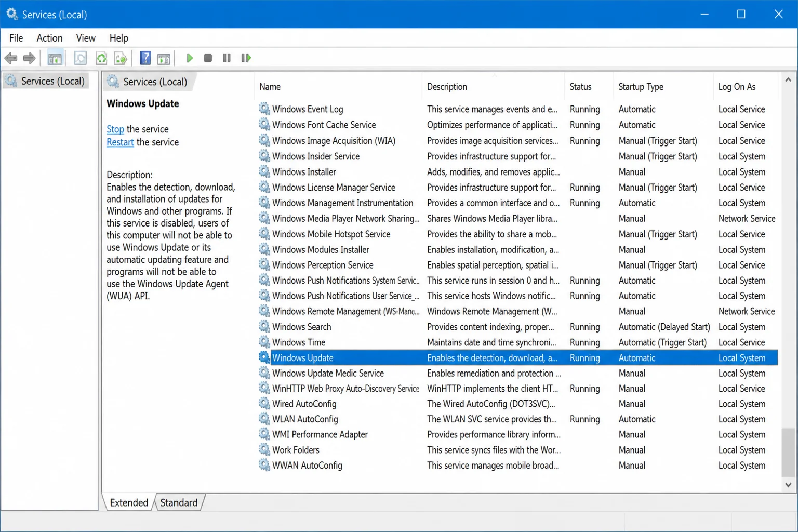Click 'The Wired AutoConfig (DOT3SVC)...' description
This screenshot has width=798, height=532.
pos(491,404)
